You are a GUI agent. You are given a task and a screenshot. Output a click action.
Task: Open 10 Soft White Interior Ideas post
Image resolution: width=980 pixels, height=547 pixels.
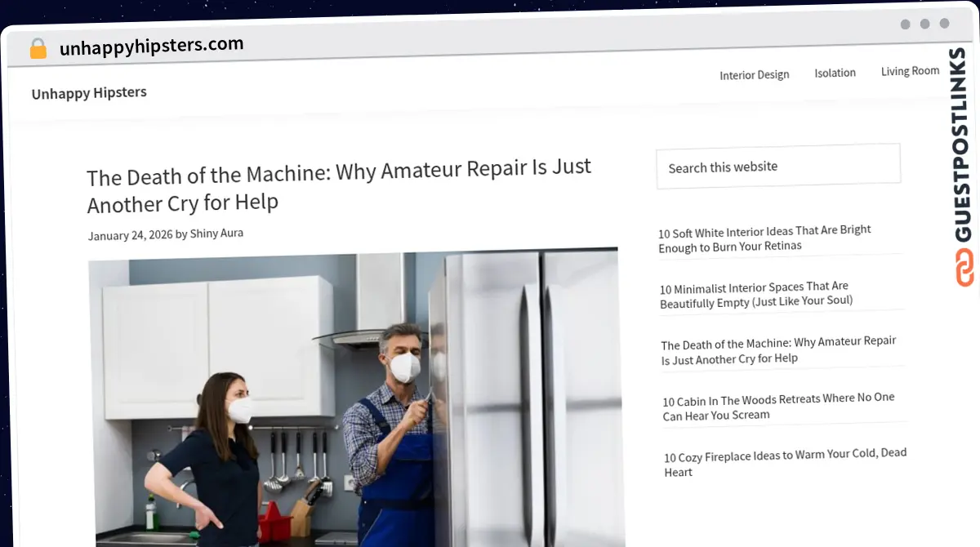764,238
